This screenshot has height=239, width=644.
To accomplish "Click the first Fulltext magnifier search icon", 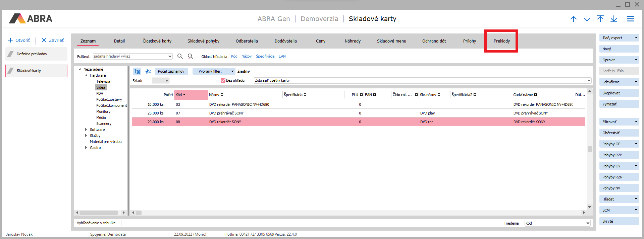I will click(x=180, y=56).
